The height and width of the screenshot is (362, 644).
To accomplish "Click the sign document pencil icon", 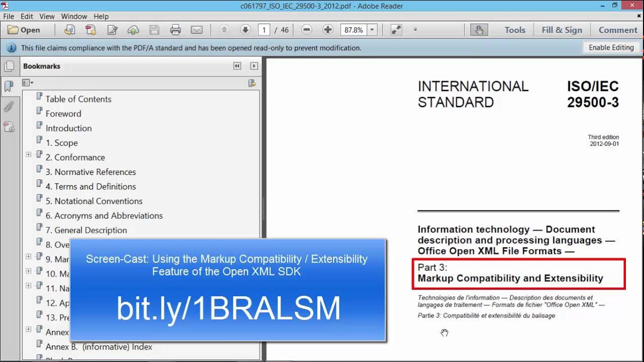I will (112, 30).
